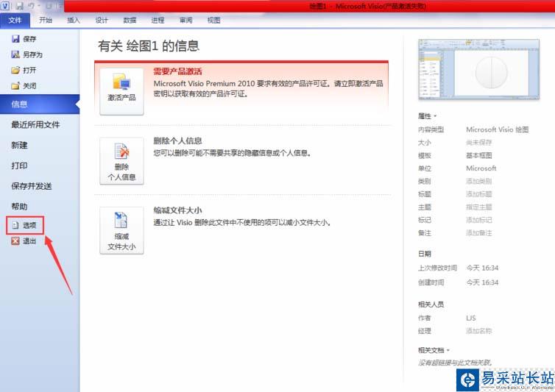Click the 尚未保存 size value
Viewport: 555px width, 392px height.
(x=479, y=142)
